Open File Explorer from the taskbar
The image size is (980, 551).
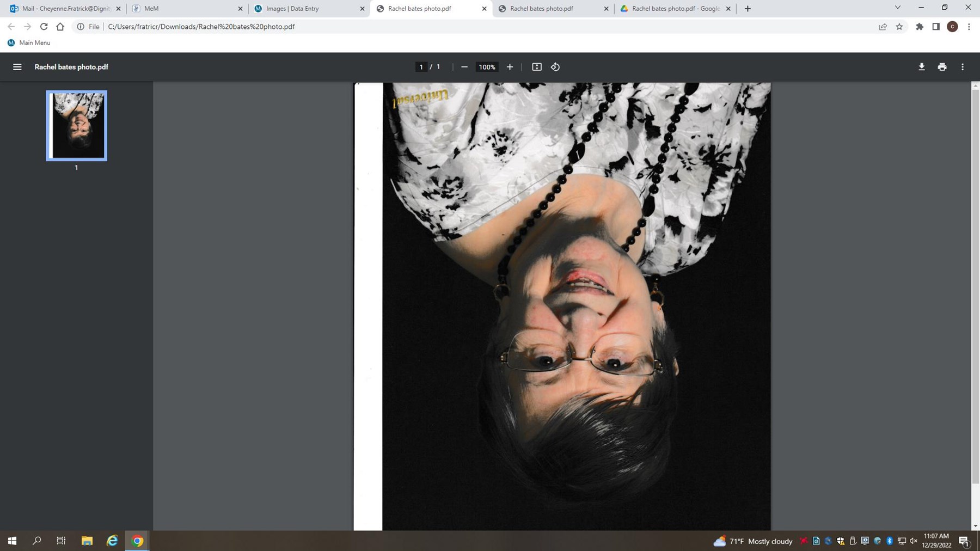pyautogui.click(x=87, y=541)
